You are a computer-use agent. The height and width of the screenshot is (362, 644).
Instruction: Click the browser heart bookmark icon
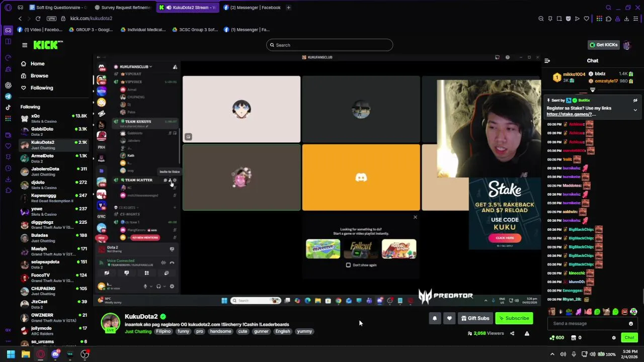[x=586, y=19]
